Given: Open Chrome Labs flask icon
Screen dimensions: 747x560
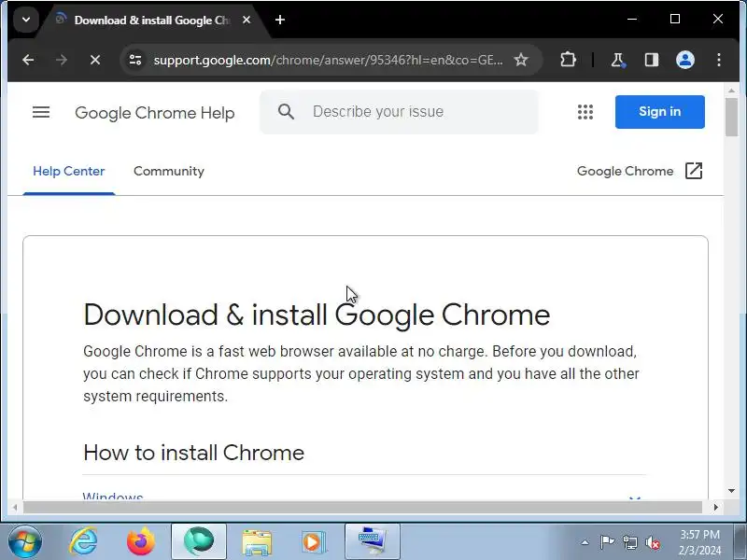Looking at the screenshot, I should tap(618, 60).
